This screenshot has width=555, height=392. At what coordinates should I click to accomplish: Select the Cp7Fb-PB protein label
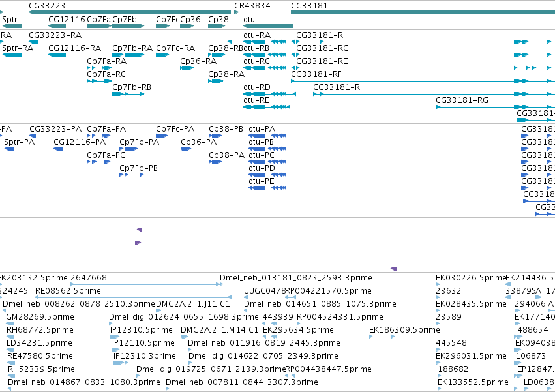(x=139, y=168)
